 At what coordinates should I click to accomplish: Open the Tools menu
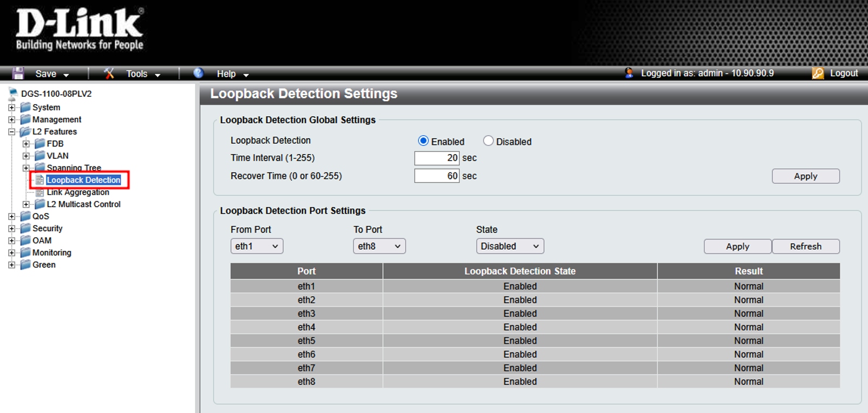[143, 74]
